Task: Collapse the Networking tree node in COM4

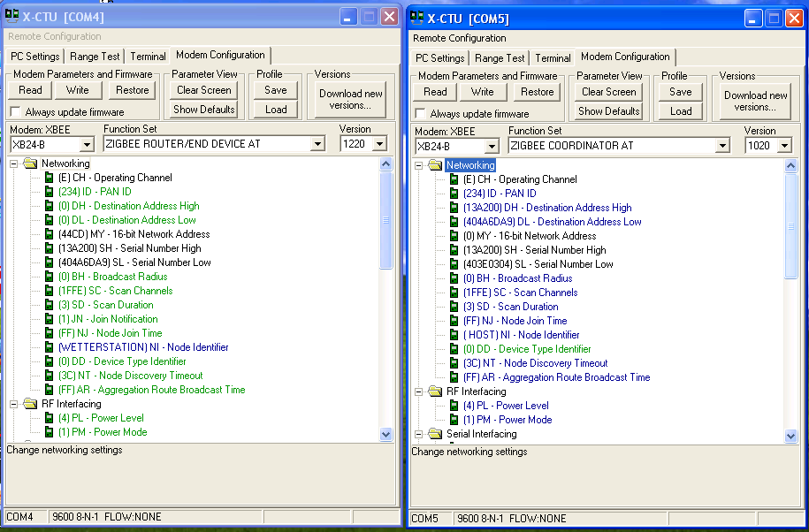Action: 14,164
